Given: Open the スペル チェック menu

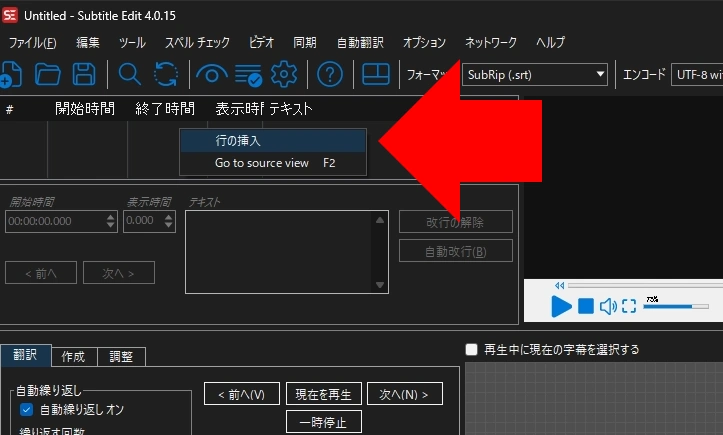Looking at the screenshot, I should (x=197, y=42).
